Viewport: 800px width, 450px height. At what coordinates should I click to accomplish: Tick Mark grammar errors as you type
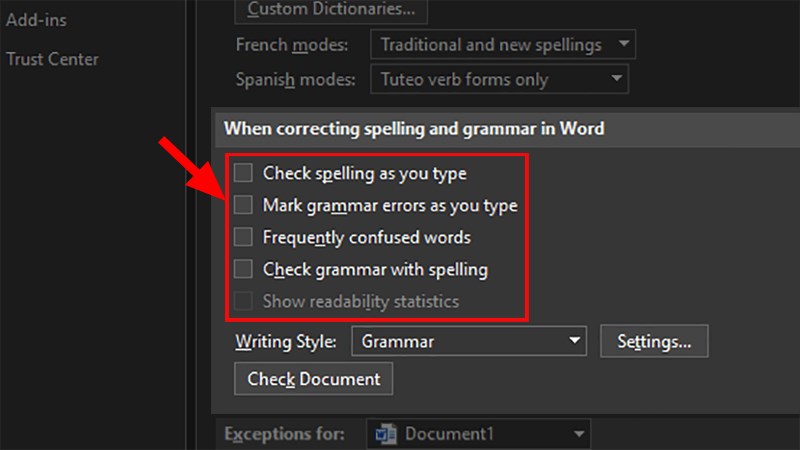pyautogui.click(x=243, y=205)
